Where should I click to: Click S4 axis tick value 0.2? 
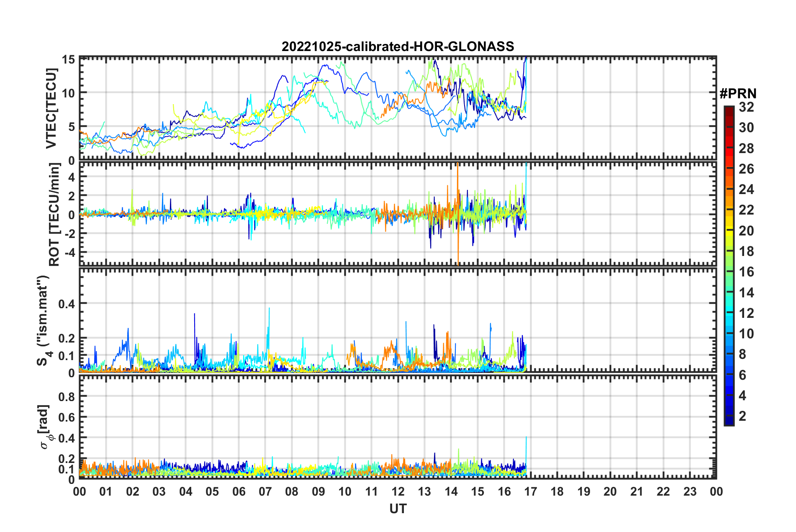click(x=67, y=338)
